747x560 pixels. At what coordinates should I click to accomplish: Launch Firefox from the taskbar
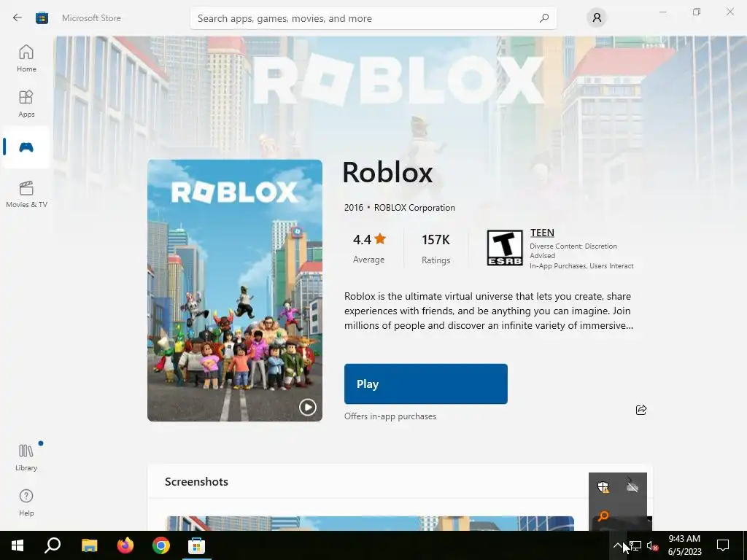click(x=125, y=545)
